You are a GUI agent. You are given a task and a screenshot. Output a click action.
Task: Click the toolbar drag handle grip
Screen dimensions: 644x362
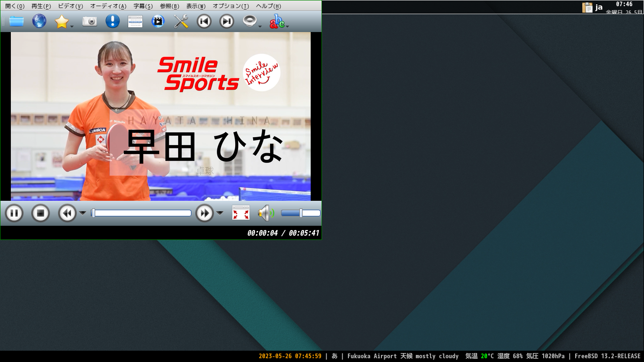[x=3, y=21]
